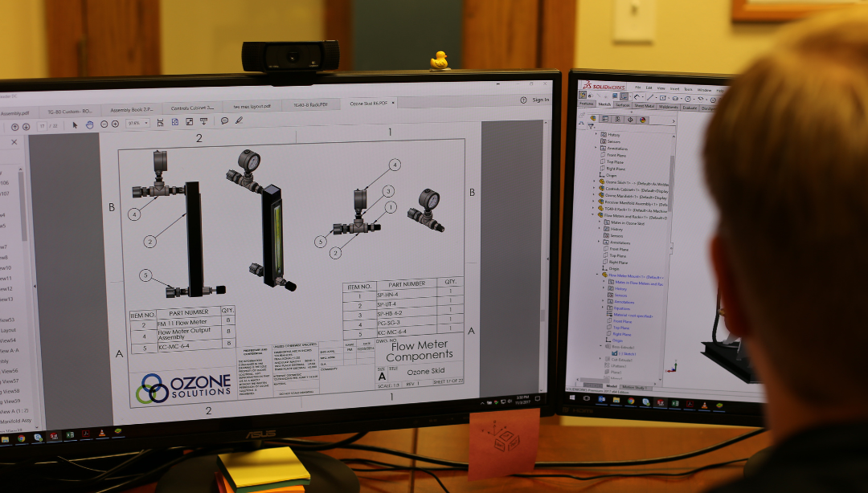Switch to the Controls Cabinet PDF tab
Viewport: 868px width, 493px height.
(193, 108)
